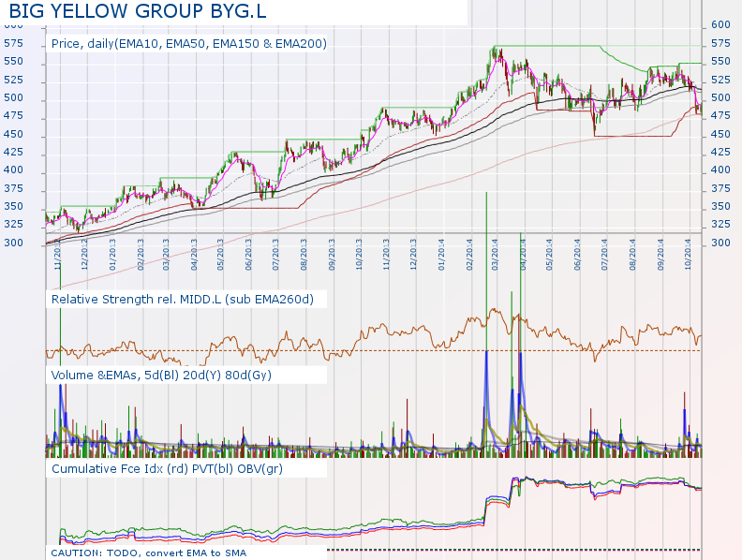Image resolution: width=742 pixels, height=560 pixels.
Task: Click 450 on the right price axis
Action: coord(720,134)
